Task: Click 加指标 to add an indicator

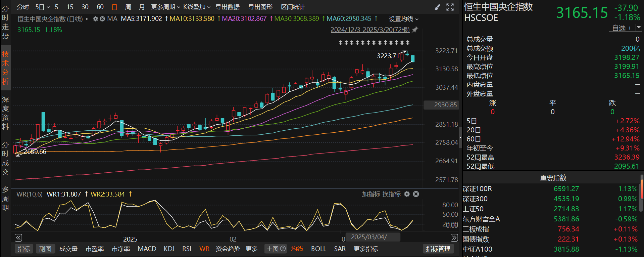Action: pos(371,194)
